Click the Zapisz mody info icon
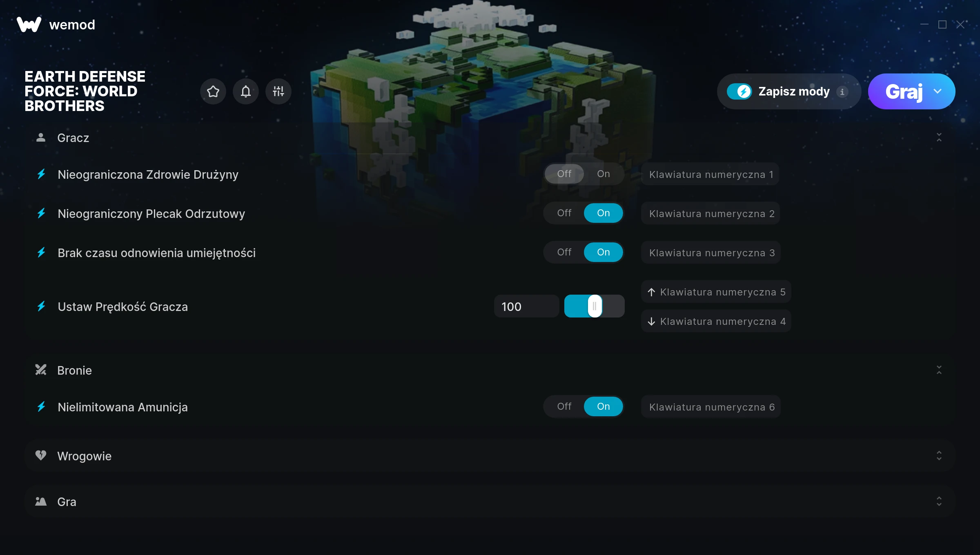980x555 pixels. [x=842, y=92]
